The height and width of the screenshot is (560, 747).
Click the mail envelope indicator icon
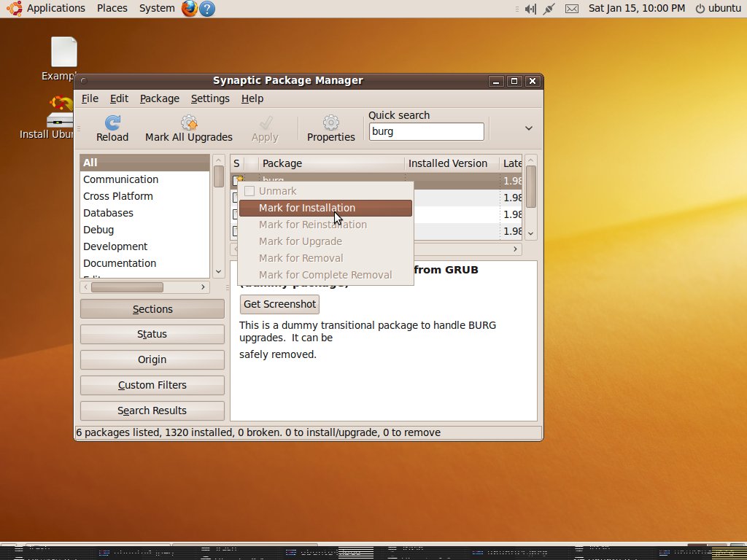tap(572, 9)
